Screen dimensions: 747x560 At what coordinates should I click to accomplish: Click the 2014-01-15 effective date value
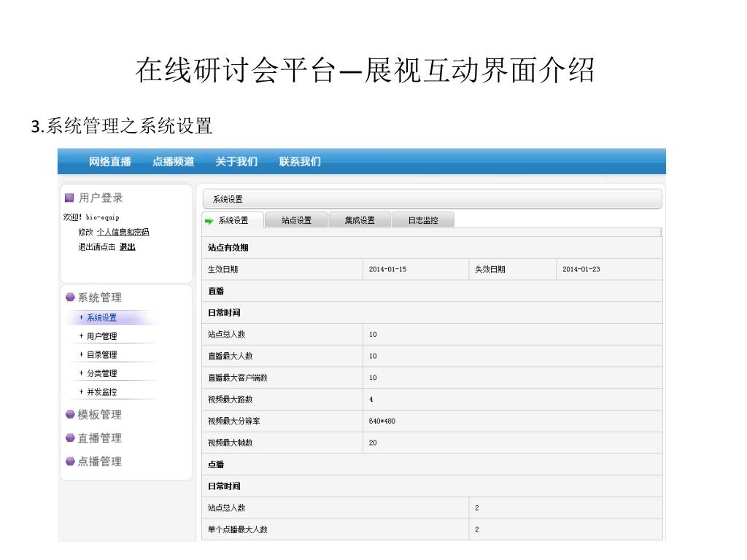pos(387,269)
